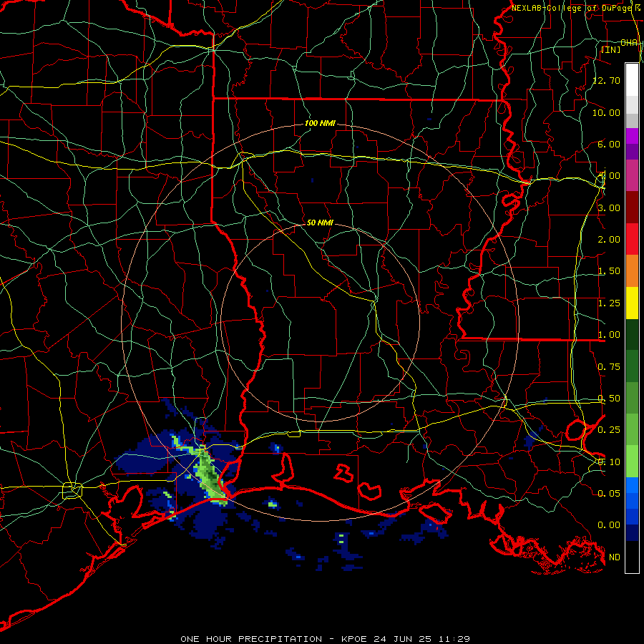Click the white swatch at the legend top
The image size is (644, 644).
(x=632, y=80)
